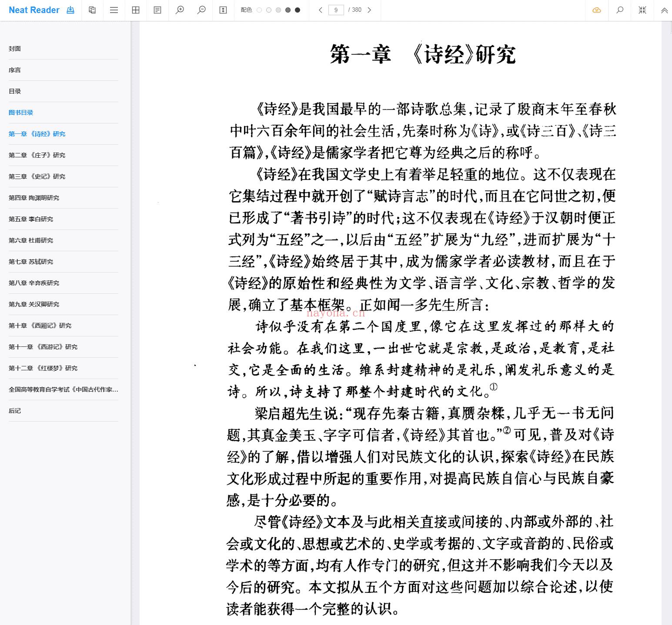The image size is (672, 625).
Task: Click footnote marker ① after 文化
Action: (x=493, y=387)
